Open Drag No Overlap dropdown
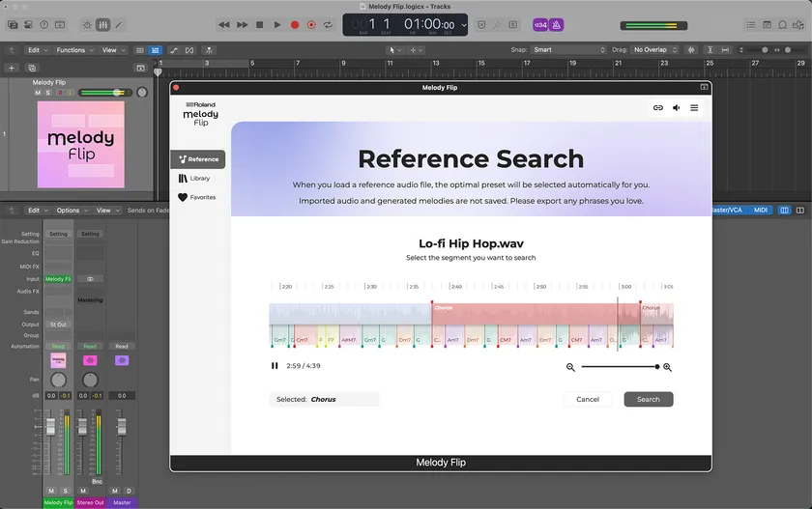The height and width of the screenshot is (509, 812). pyautogui.click(x=655, y=49)
